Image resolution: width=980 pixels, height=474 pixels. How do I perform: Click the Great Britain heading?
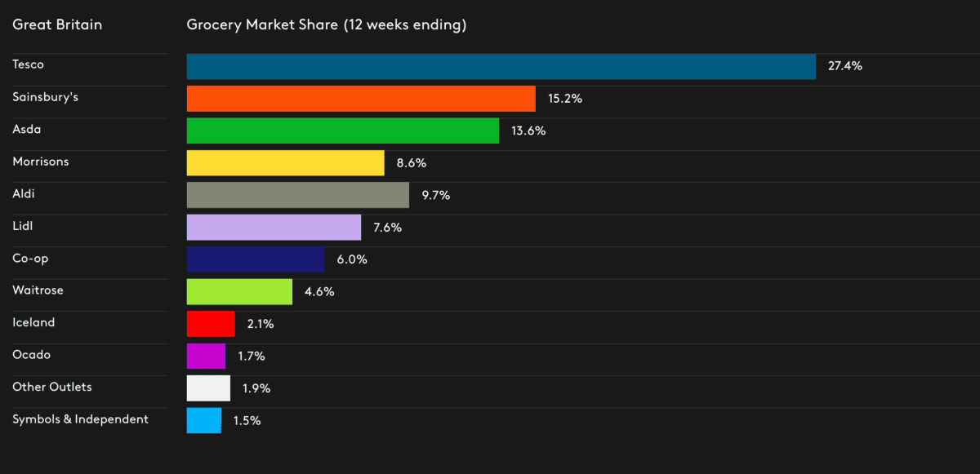57,24
